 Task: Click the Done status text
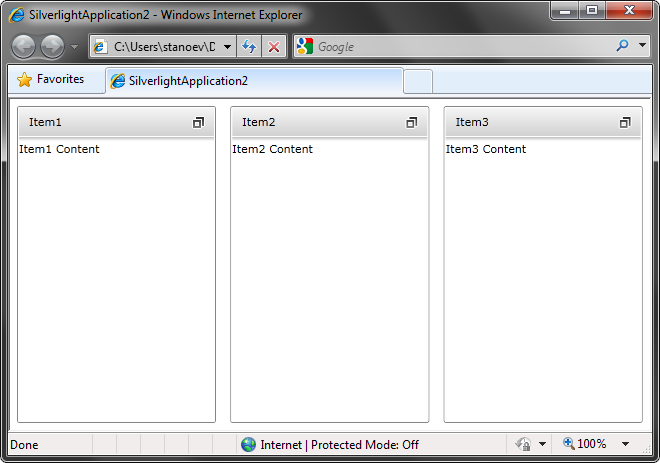click(x=24, y=445)
